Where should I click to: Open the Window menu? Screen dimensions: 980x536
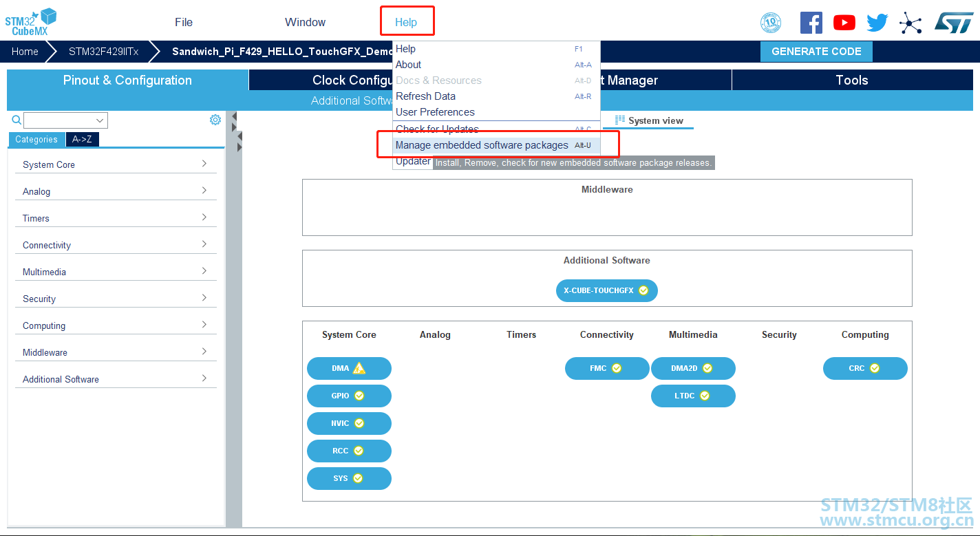pyautogui.click(x=306, y=22)
